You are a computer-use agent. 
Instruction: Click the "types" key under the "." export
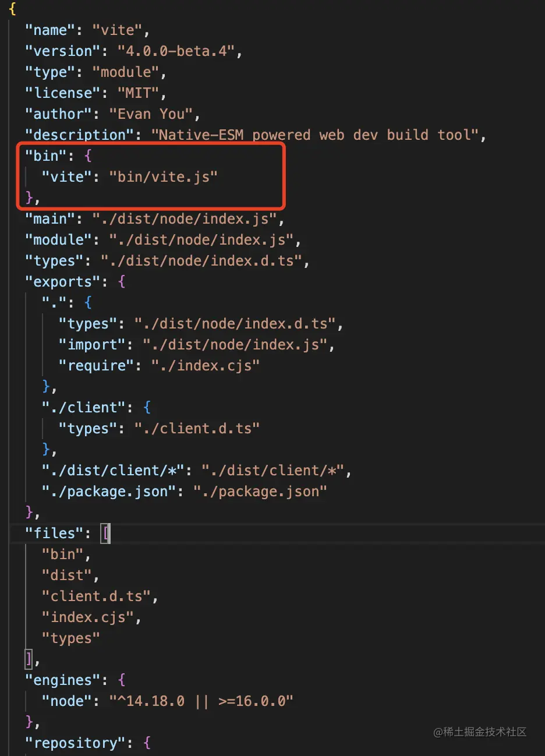88,324
